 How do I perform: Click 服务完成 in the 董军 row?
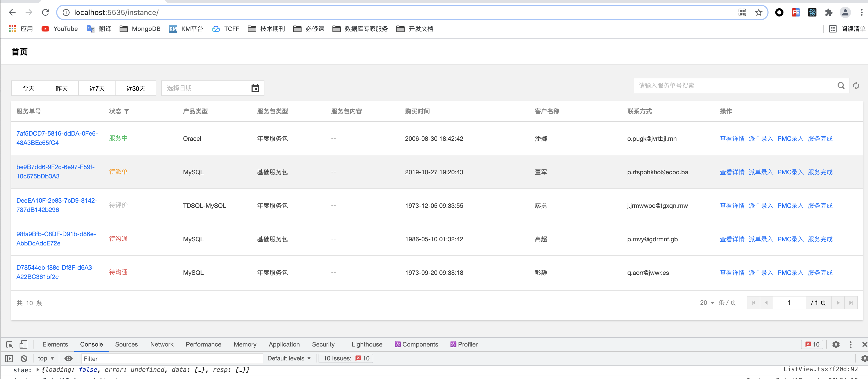tap(820, 172)
